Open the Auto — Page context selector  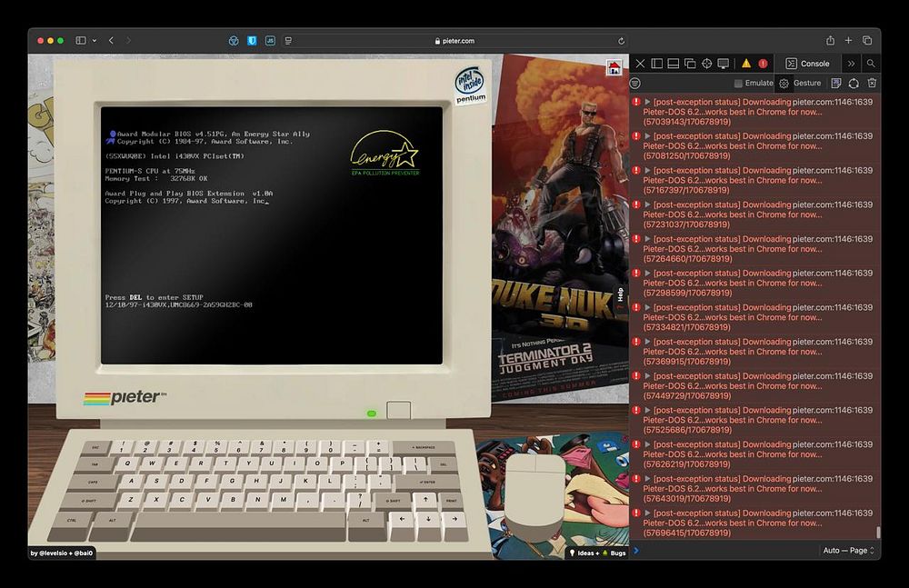848,551
